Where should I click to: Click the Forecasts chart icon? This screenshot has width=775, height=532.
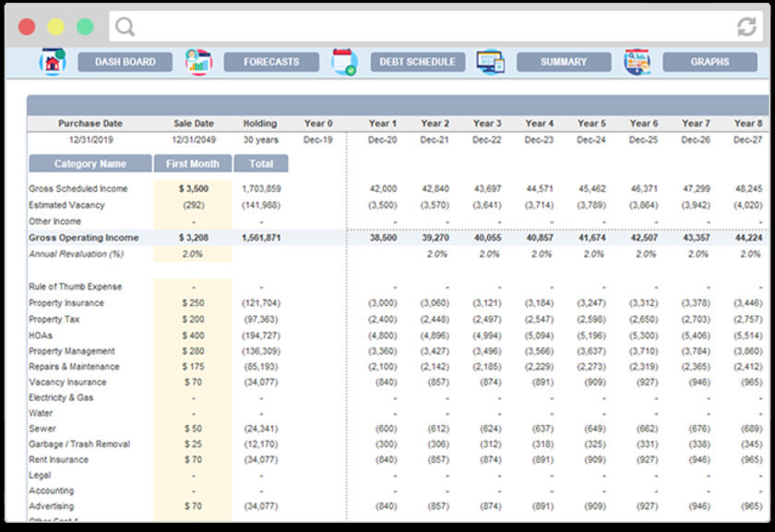(x=197, y=62)
